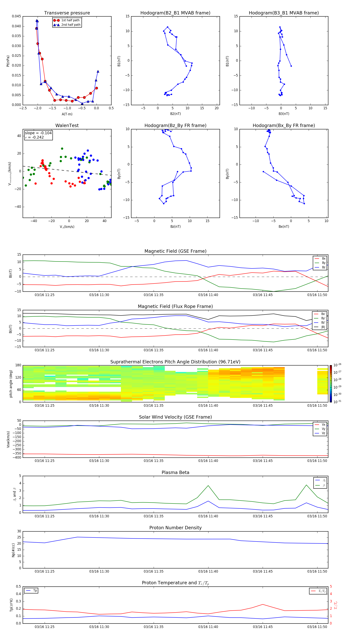Click the 'Hodogram(B3_B1 MVAB frame)' title

click(x=284, y=13)
